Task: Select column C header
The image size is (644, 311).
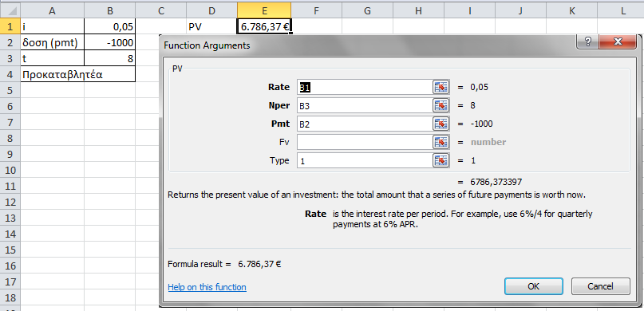Action: click(x=160, y=10)
